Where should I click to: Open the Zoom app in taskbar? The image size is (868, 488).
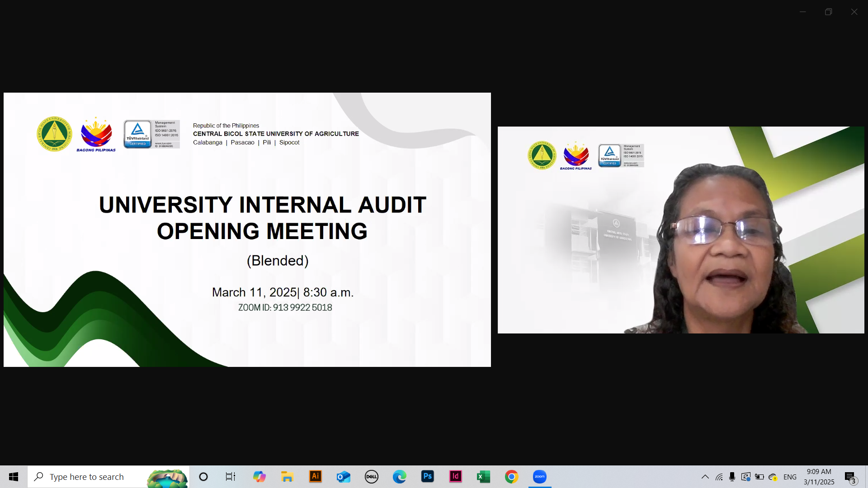coord(540,477)
